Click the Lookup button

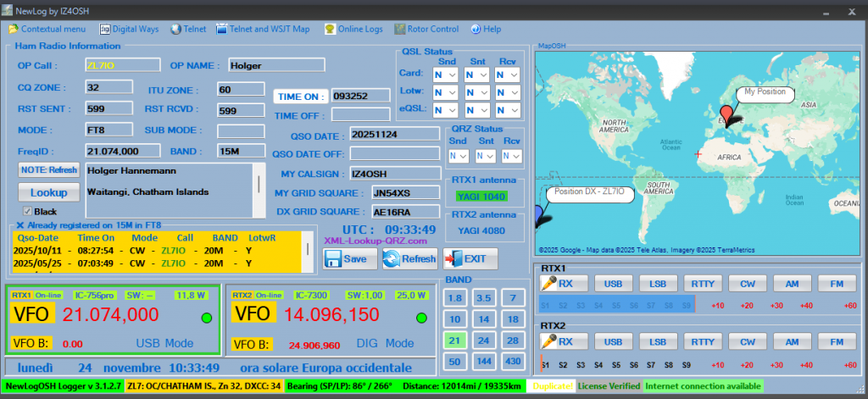click(48, 192)
